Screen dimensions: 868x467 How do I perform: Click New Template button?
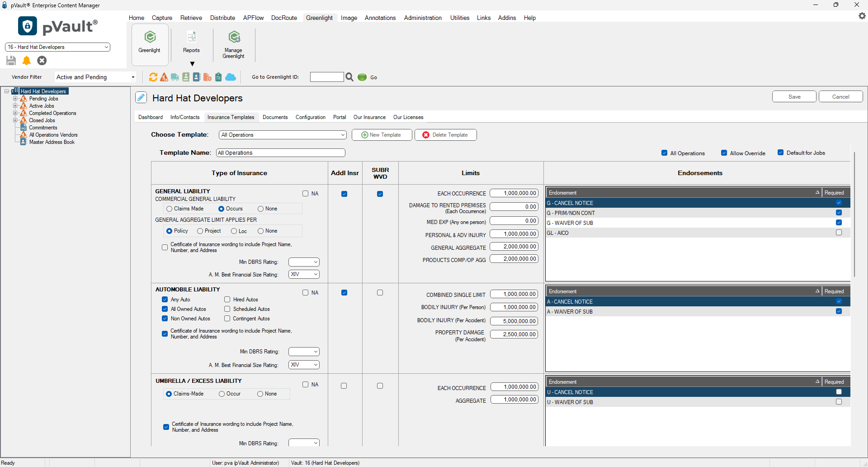point(382,135)
